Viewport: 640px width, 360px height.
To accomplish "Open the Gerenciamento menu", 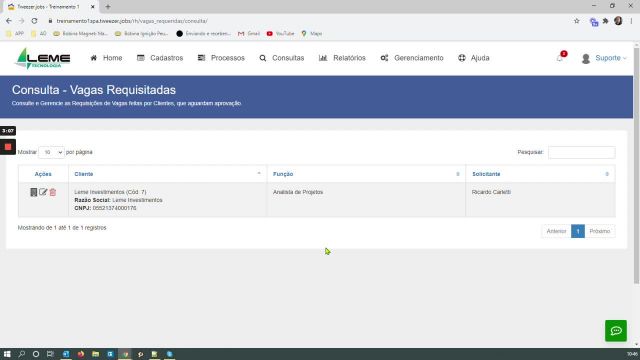I will [412, 58].
